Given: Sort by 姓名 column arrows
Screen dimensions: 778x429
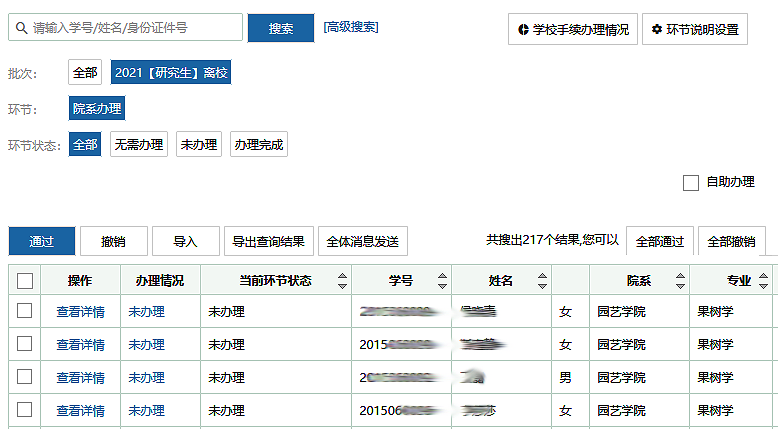Looking at the screenshot, I should point(542,281).
